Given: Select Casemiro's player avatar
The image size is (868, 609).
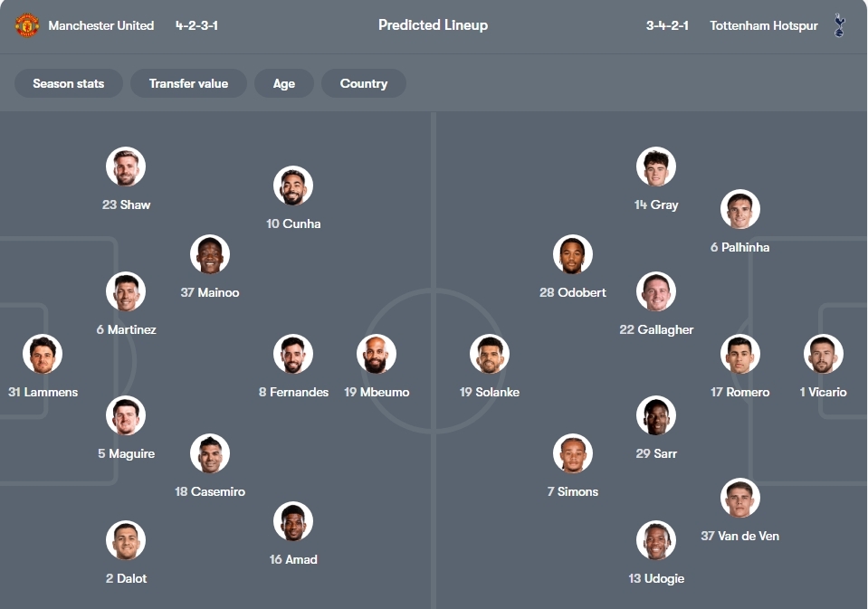Looking at the screenshot, I should [210, 454].
